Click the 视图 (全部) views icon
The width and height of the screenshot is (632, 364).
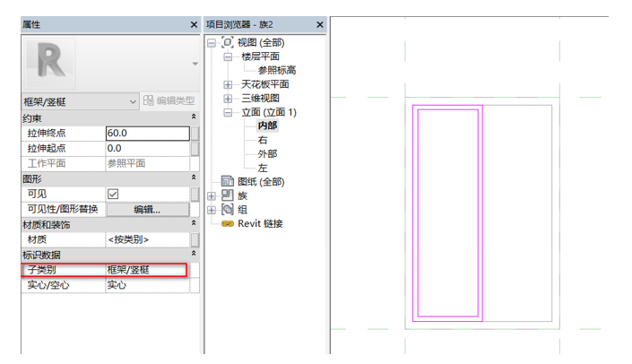point(228,42)
